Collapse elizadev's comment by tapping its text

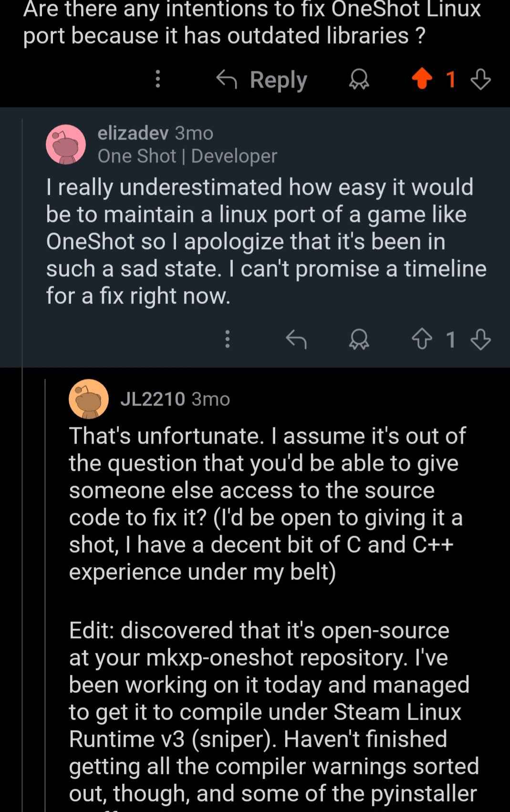pos(266,241)
